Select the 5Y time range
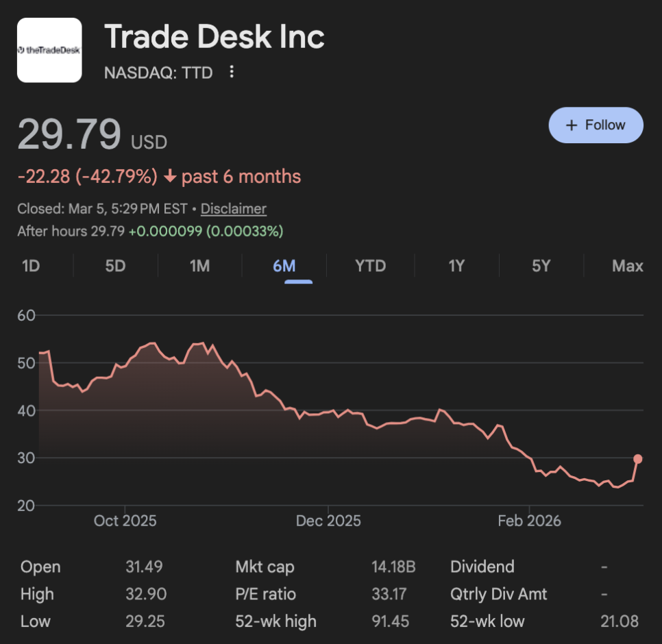 tap(541, 266)
